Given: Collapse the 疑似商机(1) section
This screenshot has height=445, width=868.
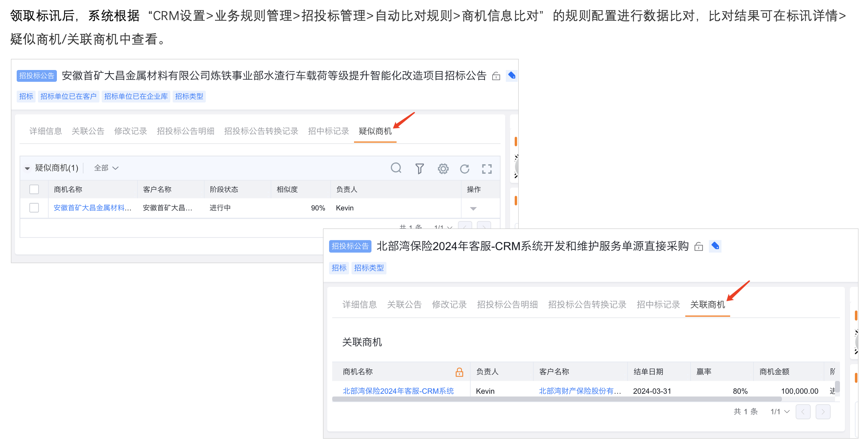Looking at the screenshot, I should [x=27, y=168].
